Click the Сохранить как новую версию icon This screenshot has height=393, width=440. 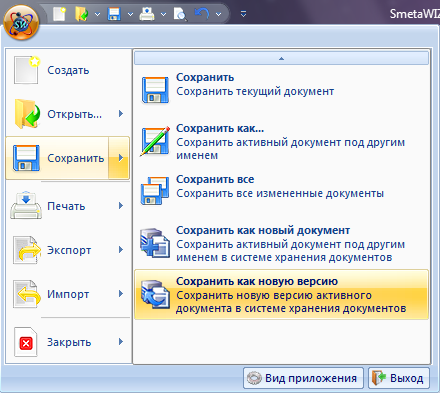click(155, 294)
